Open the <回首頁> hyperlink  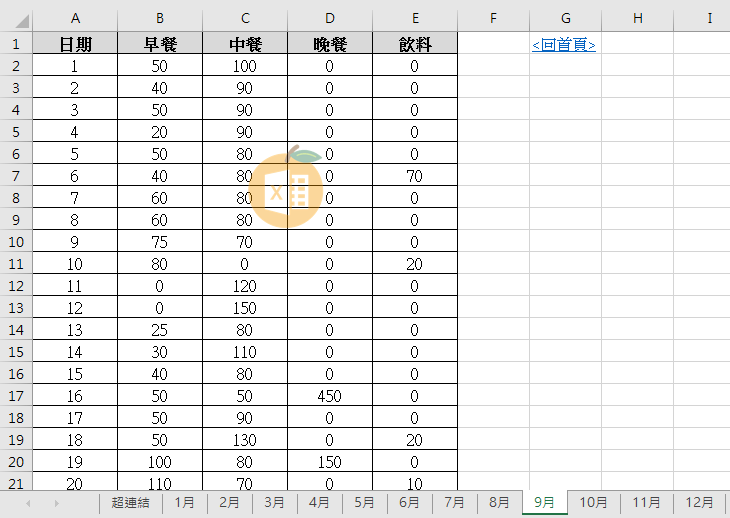pyautogui.click(x=564, y=44)
